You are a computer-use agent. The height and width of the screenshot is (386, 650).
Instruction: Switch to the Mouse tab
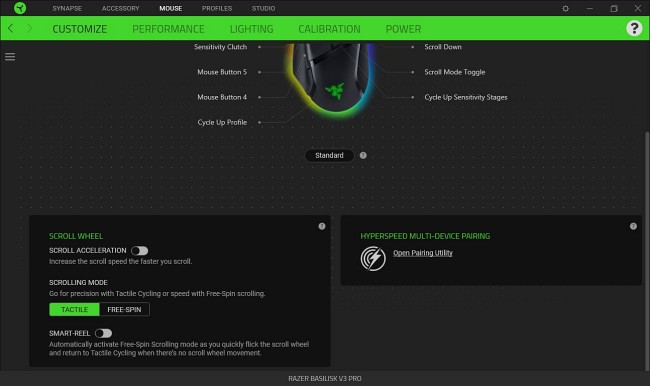[x=171, y=8]
